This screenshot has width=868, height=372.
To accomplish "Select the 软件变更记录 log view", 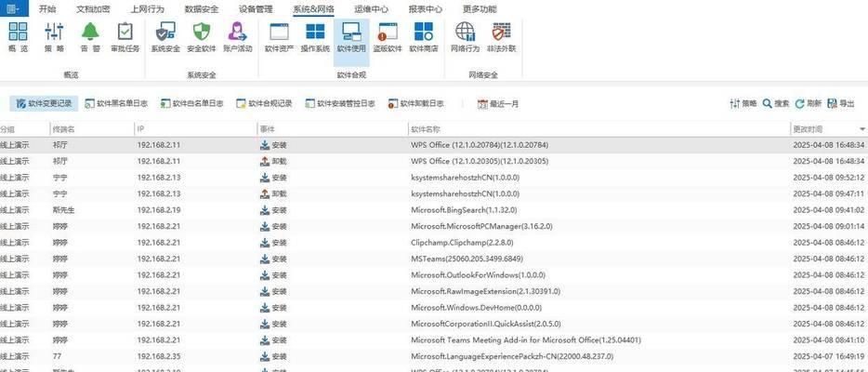I will point(45,103).
